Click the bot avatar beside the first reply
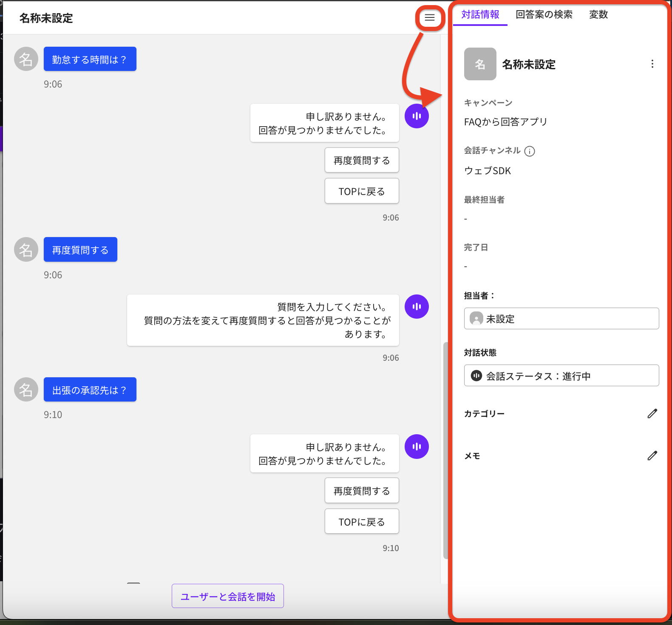This screenshot has height=625, width=672. (416, 116)
